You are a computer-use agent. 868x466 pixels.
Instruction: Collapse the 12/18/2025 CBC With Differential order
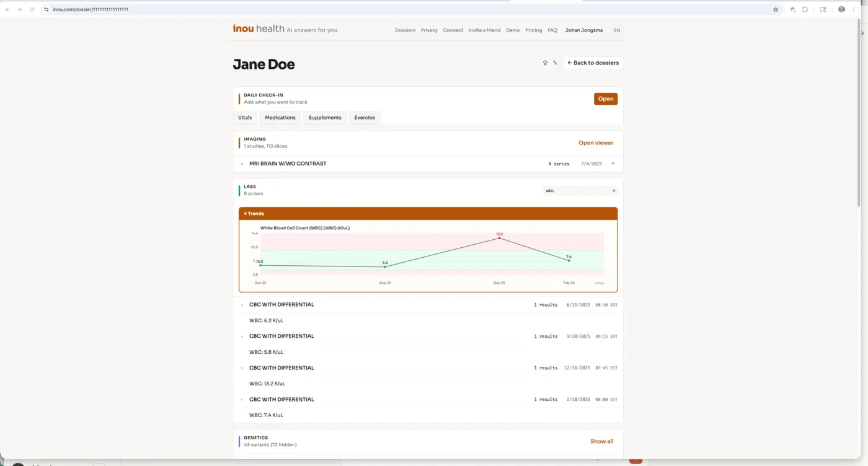pos(242,368)
